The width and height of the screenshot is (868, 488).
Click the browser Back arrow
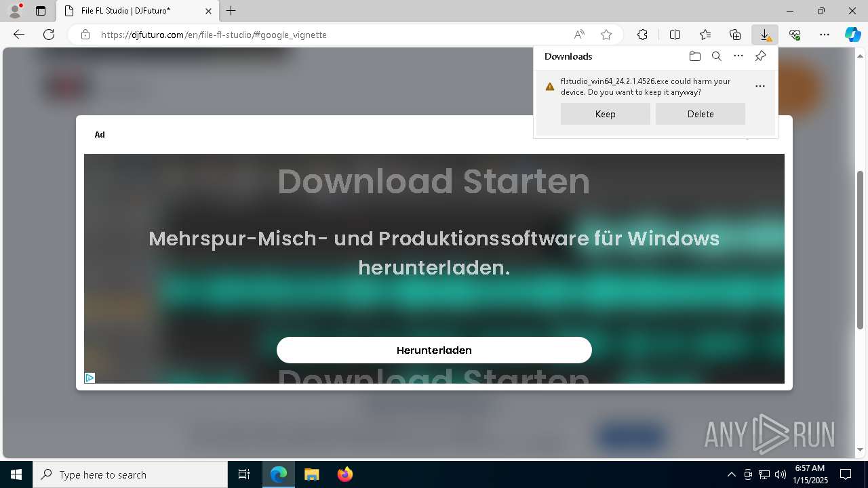point(19,35)
